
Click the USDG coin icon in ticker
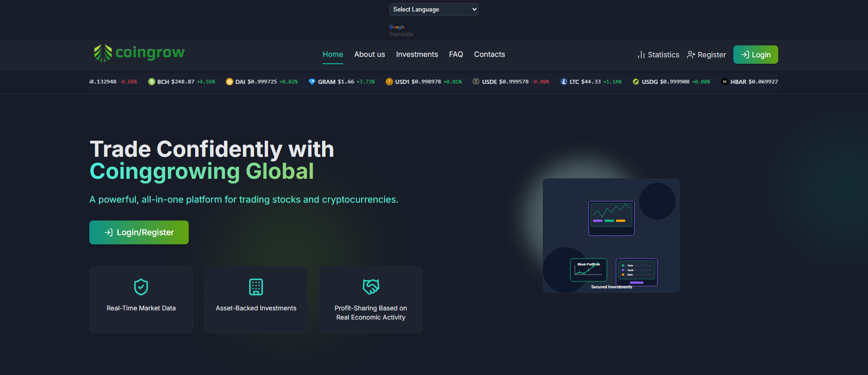[x=636, y=82]
